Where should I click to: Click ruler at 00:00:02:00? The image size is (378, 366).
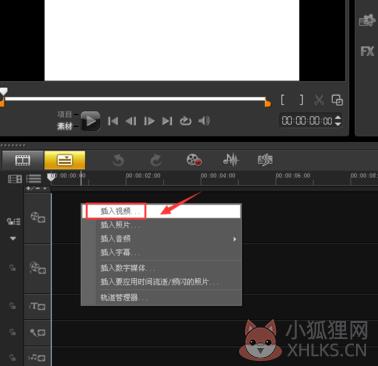143,176
